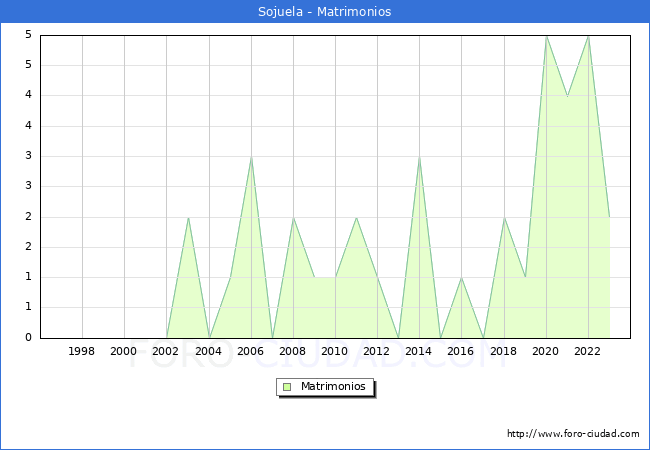This screenshot has height=450, width=650.
Task: Click the final 2023 data point on the line
Action: pos(609,217)
